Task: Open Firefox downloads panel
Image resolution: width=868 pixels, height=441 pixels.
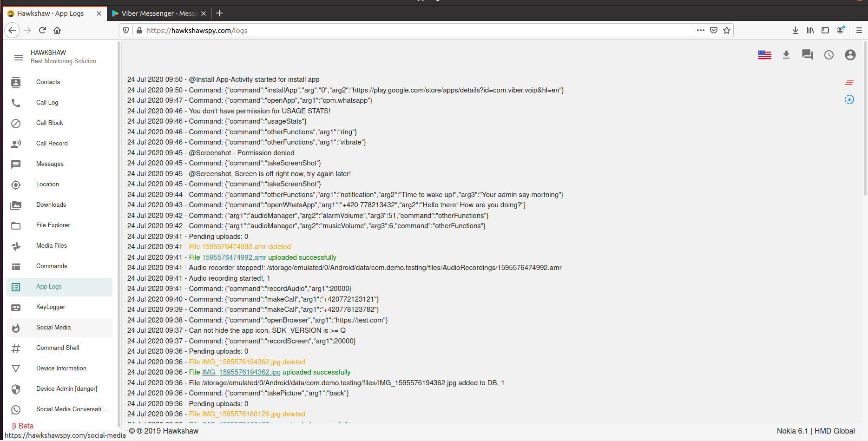Action: pos(796,30)
